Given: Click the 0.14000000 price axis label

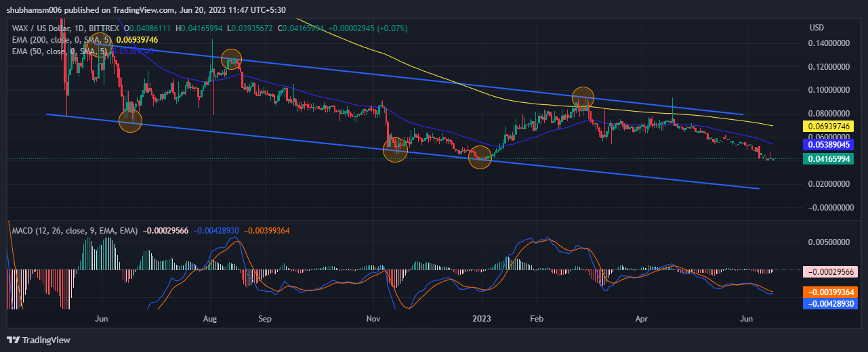Looking at the screenshot, I should 830,43.
